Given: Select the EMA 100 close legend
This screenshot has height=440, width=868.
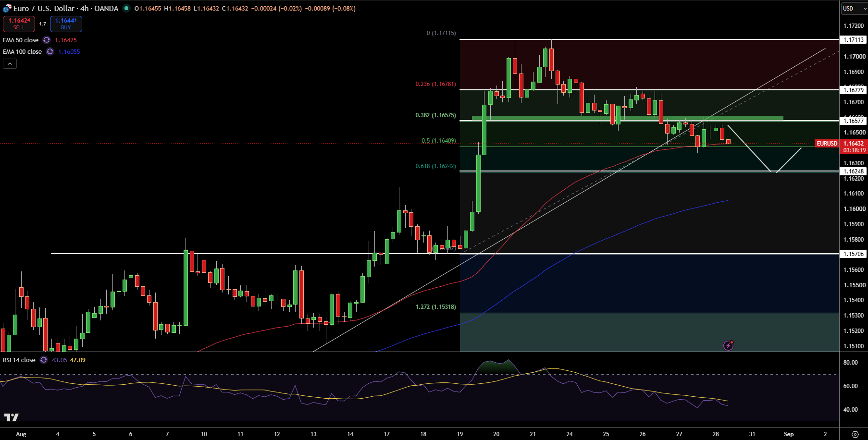Looking at the screenshot, I should pos(22,51).
